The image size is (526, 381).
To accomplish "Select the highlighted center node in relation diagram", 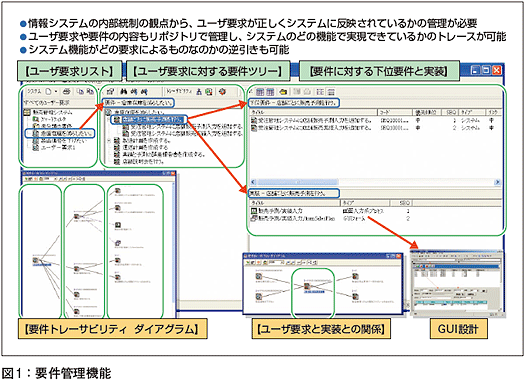I will 307,286.
